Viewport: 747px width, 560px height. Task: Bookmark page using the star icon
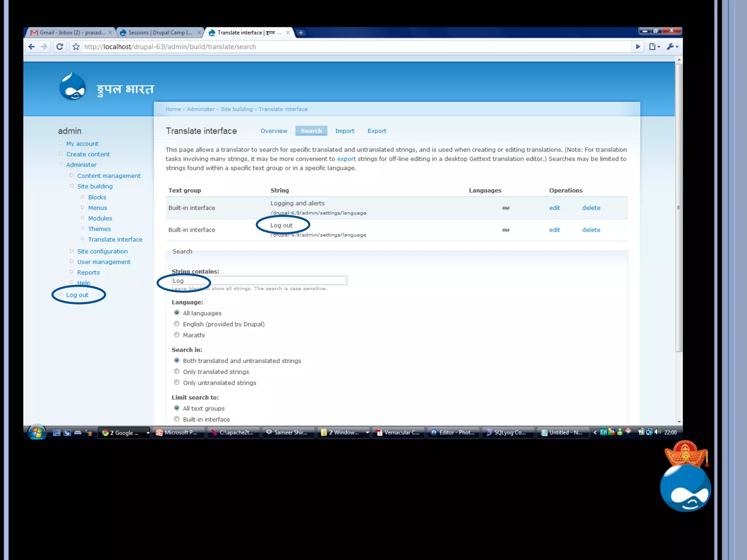pos(76,47)
